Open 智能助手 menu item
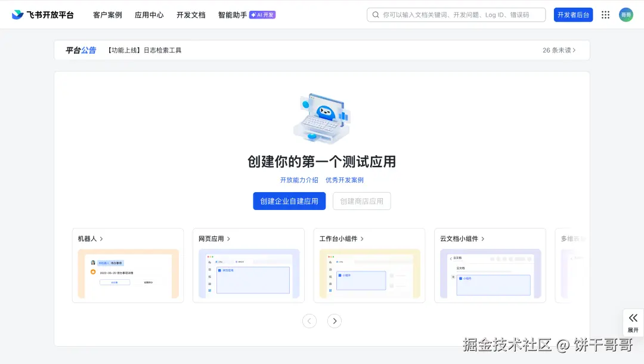This screenshot has height=364, width=644. [x=233, y=15]
